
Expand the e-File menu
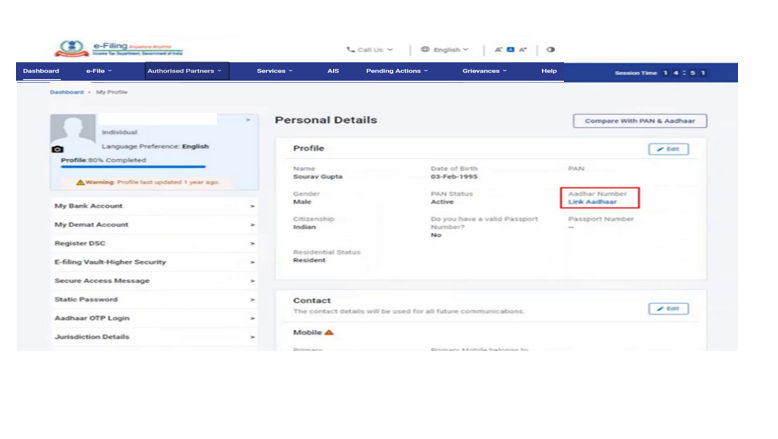[98, 71]
